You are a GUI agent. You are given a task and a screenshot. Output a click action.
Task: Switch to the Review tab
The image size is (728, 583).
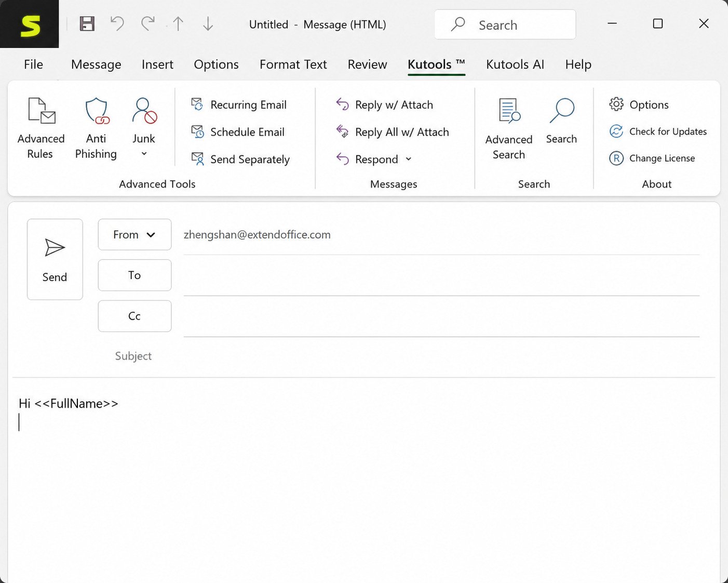click(367, 64)
